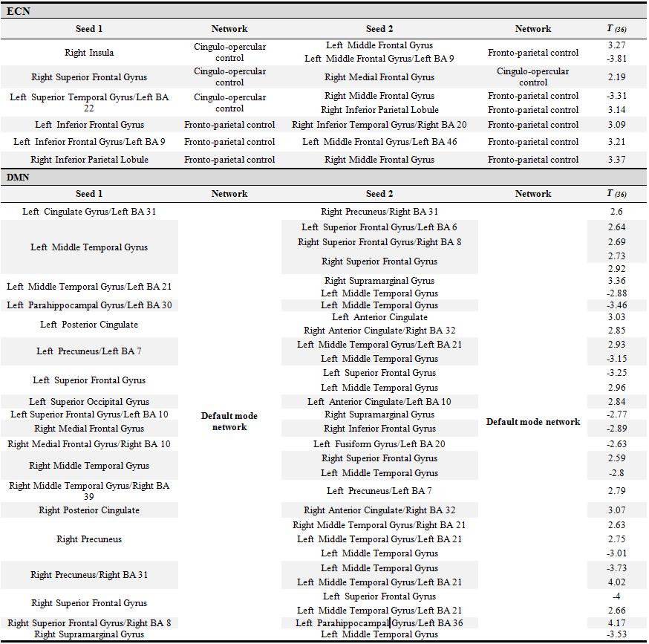Viewport: 649px width, 644px height.
Task: Click Right Inferior Temporal Gyrus/Right BA 20
Action: pyautogui.click(x=379, y=125)
